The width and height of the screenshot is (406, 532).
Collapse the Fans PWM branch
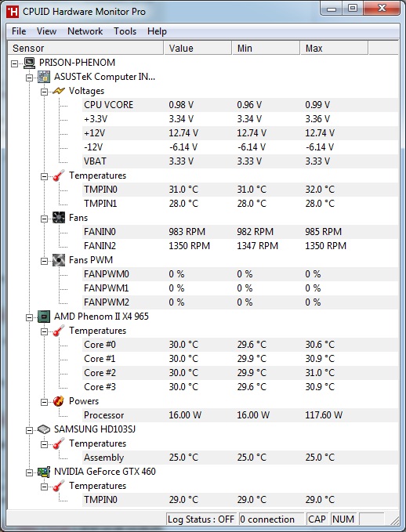pos(44,261)
